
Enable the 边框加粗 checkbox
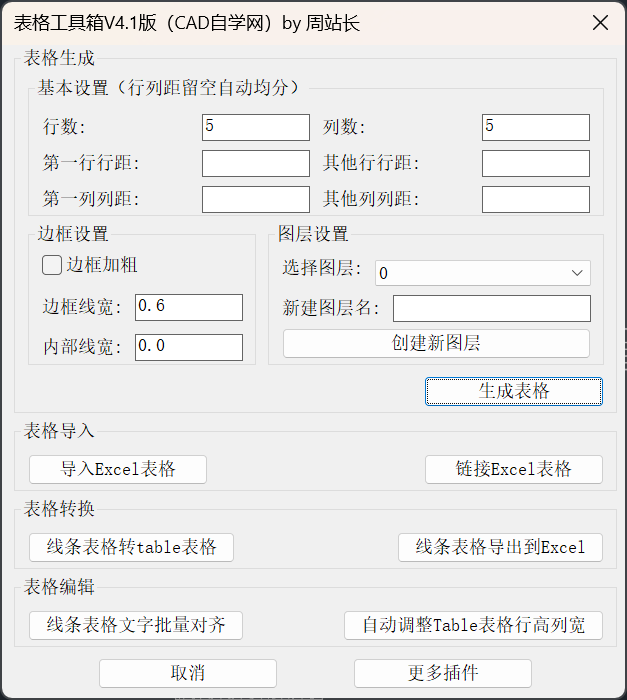[x=51, y=265]
